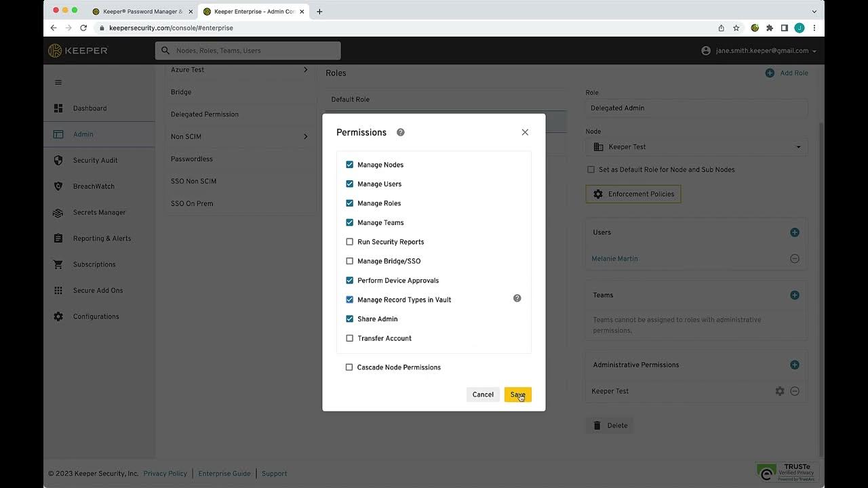Add a user with the Users plus icon
The width and height of the screenshot is (868, 488).
click(x=795, y=232)
